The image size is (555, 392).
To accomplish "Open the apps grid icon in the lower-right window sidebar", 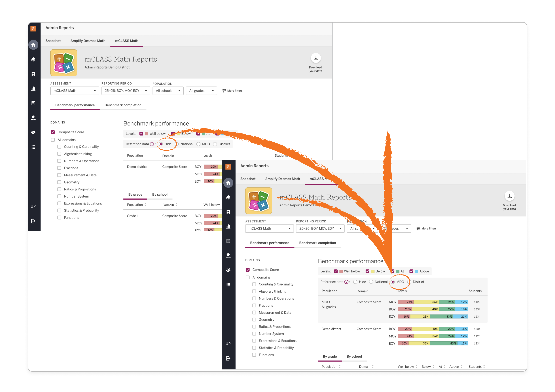I will pyautogui.click(x=228, y=284).
